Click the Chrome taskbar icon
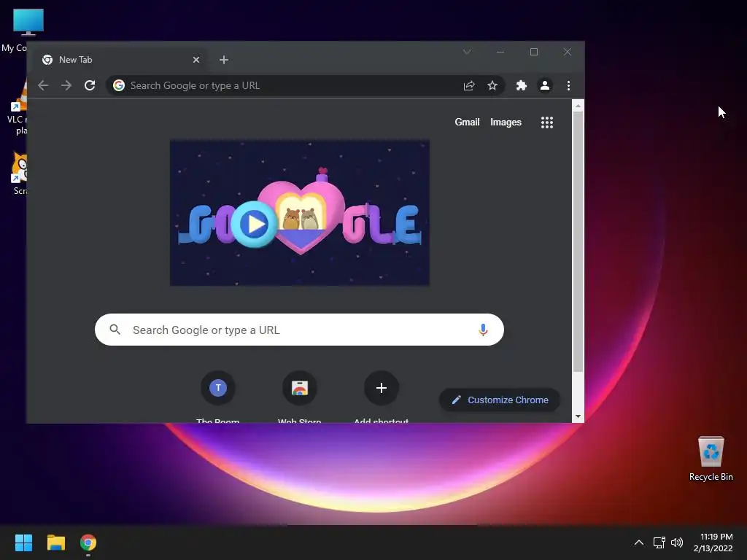 pos(88,542)
